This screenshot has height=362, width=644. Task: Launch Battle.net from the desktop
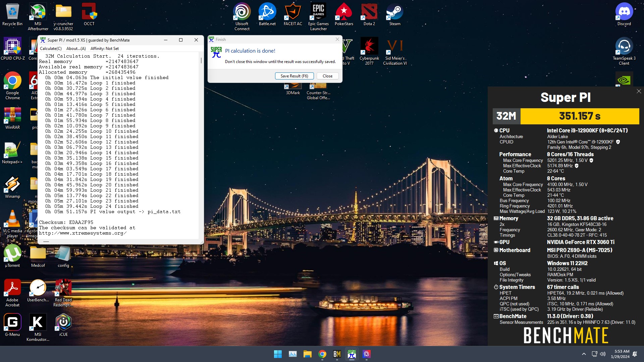[267, 15]
